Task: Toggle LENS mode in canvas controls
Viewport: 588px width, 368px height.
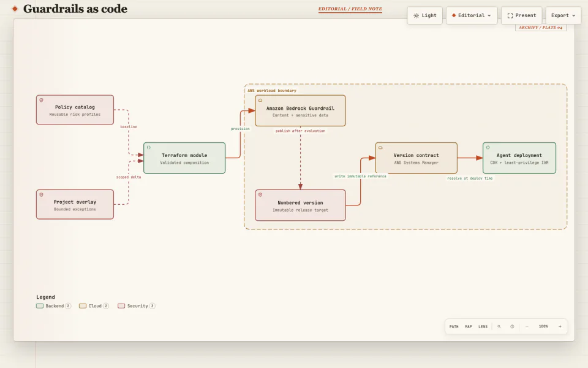Action: (483, 327)
